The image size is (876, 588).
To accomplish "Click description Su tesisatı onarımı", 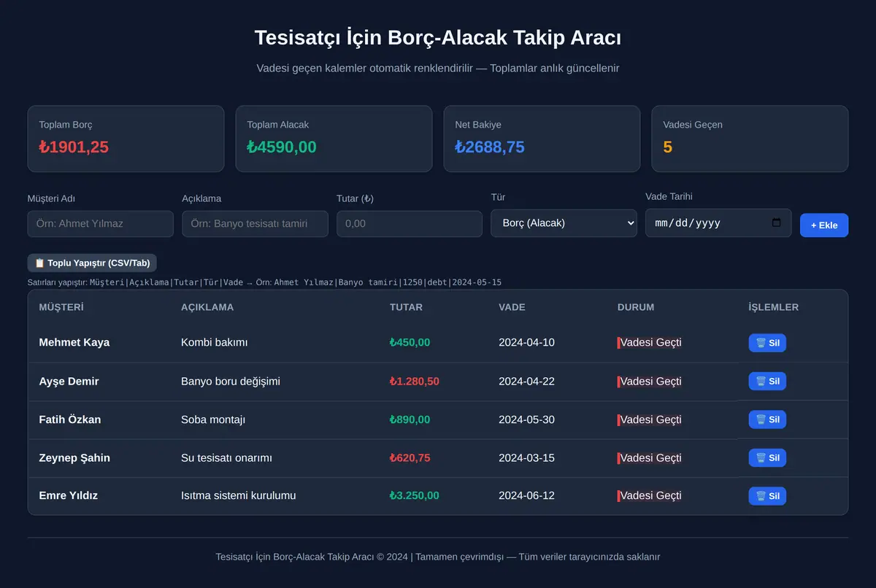I will click(x=226, y=458).
